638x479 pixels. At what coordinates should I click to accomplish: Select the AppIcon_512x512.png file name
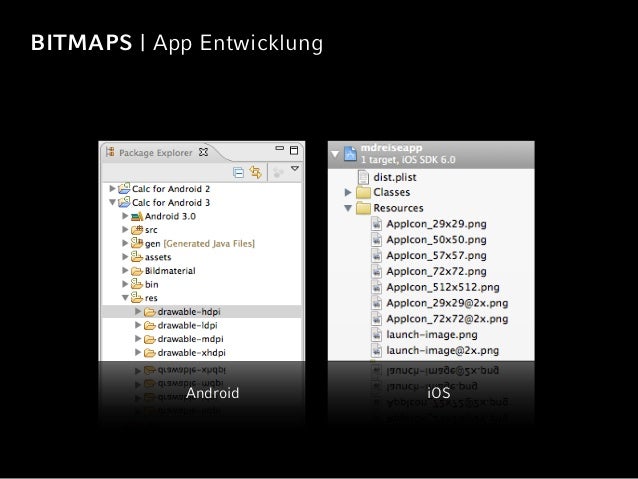click(x=443, y=287)
